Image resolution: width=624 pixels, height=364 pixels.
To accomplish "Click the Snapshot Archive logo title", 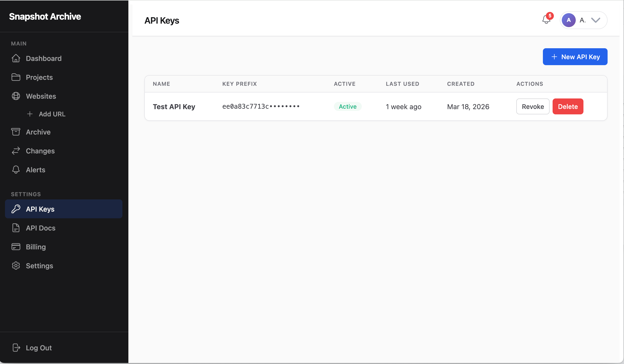I will 45,16.
